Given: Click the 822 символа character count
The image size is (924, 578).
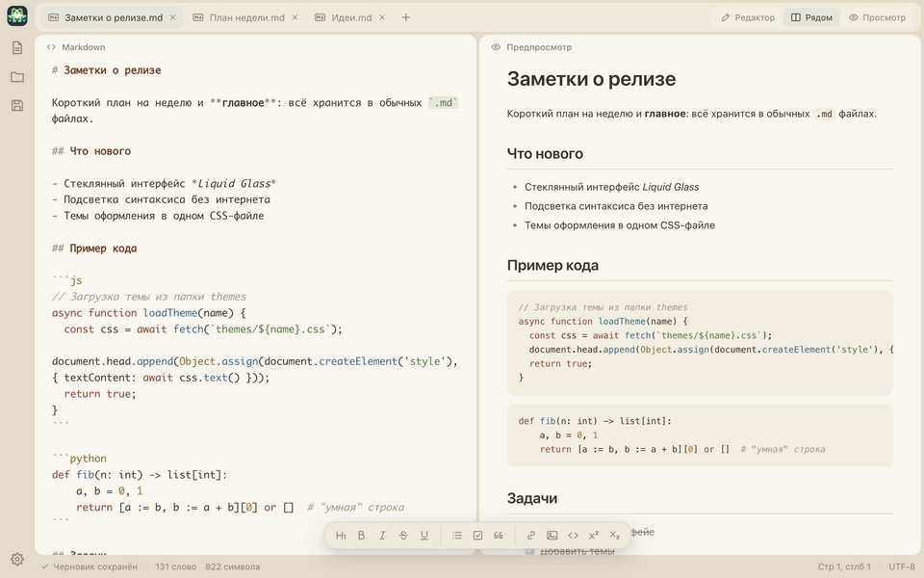Looking at the screenshot, I should tap(232, 566).
